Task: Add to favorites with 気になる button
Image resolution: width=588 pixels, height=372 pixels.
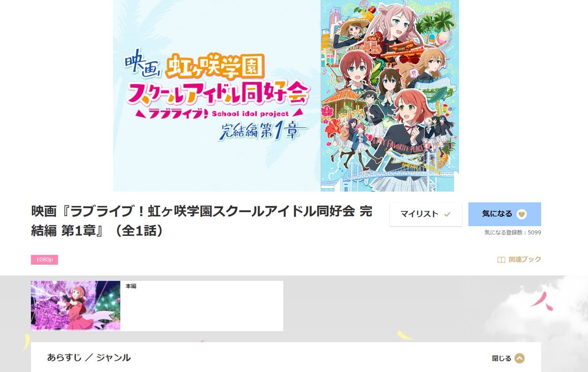Action: [505, 214]
